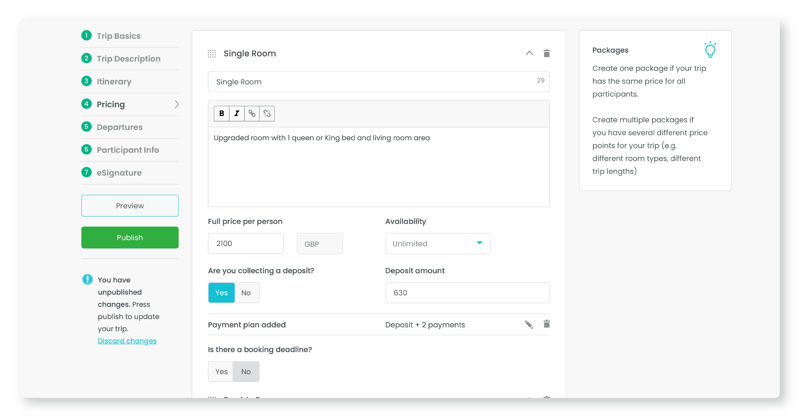Screen dimensions: 800x417
Task: Click step 7 circle for eSignature
Action: (86, 172)
